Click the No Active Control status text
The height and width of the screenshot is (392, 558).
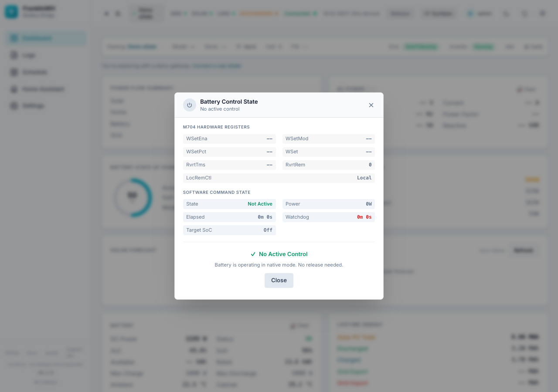pyautogui.click(x=283, y=254)
